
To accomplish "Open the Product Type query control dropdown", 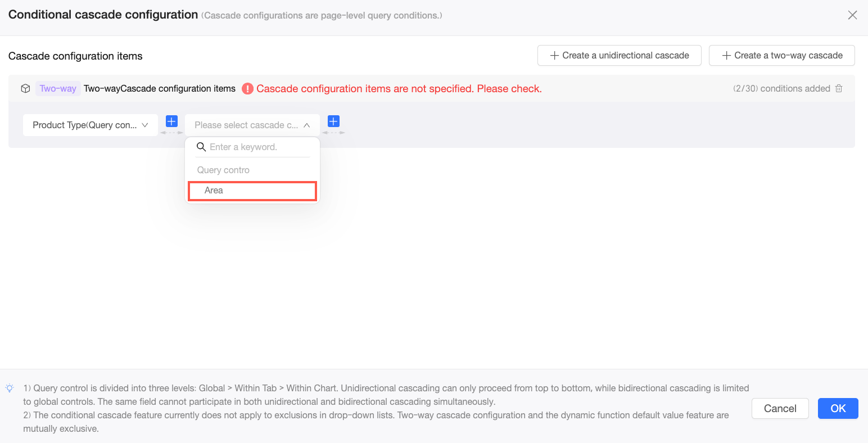I will 91,125.
